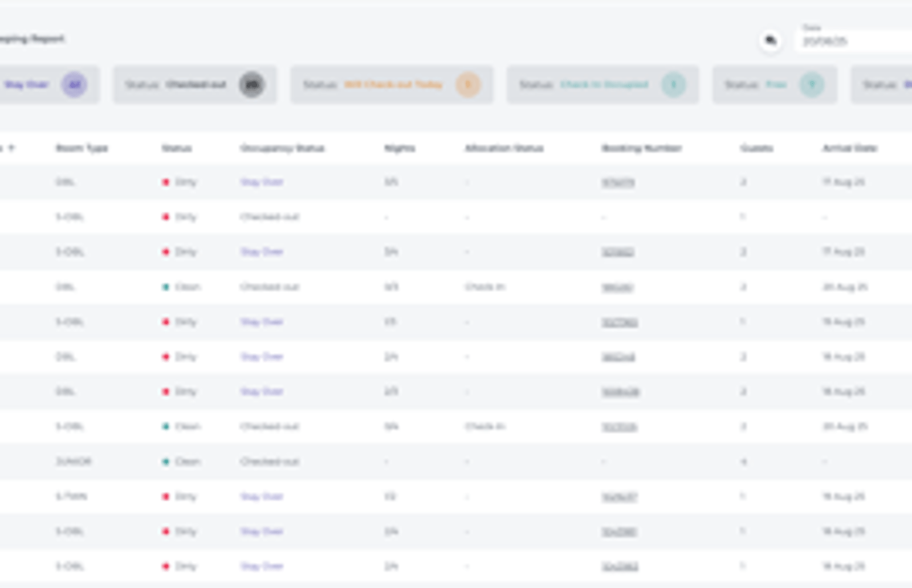Screen dimensions: 912x588
Task: Open the Date input field
Action: (x=853, y=41)
